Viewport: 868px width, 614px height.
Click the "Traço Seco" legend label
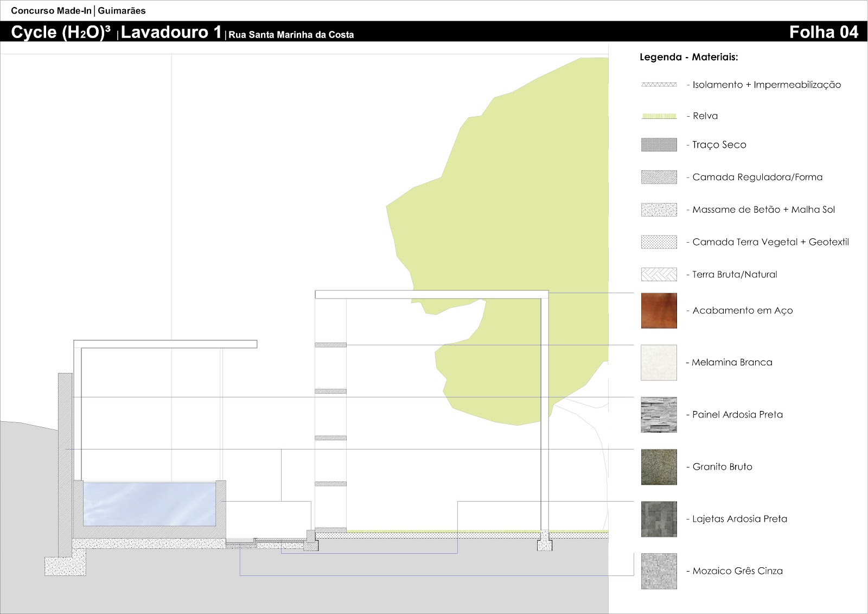(719, 144)
